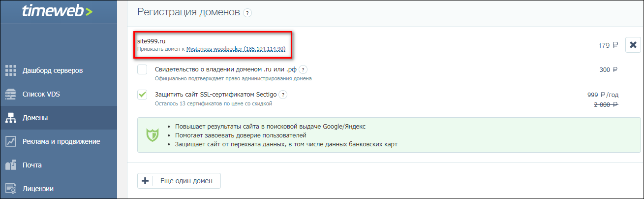Click the timeweb logo
Image resolution: width=644 pixels, height=199 pixels.
pos(57,12)
